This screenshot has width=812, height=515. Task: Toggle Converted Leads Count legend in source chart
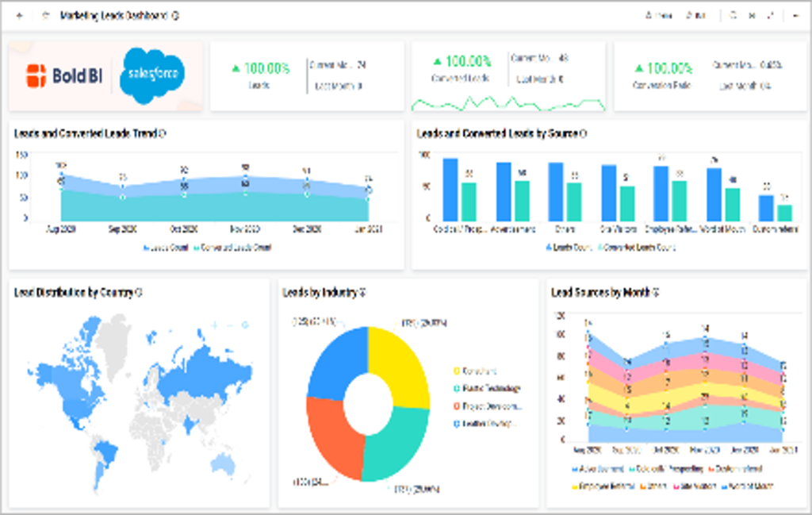[637, 248]
